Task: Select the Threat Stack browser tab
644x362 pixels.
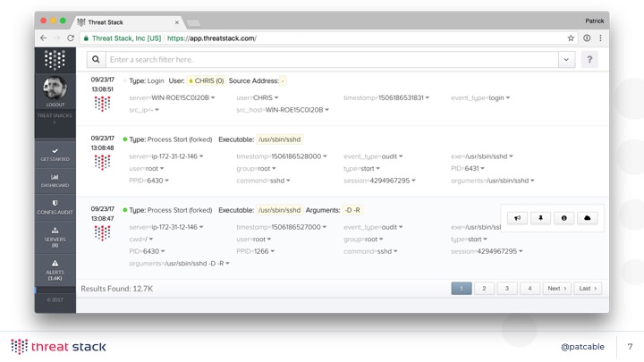Action: (128, 22)
